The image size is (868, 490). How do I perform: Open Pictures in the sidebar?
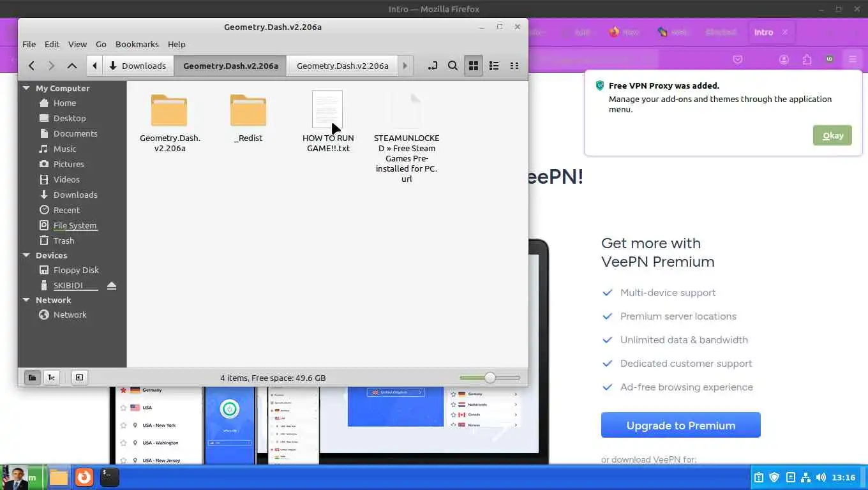68,164
